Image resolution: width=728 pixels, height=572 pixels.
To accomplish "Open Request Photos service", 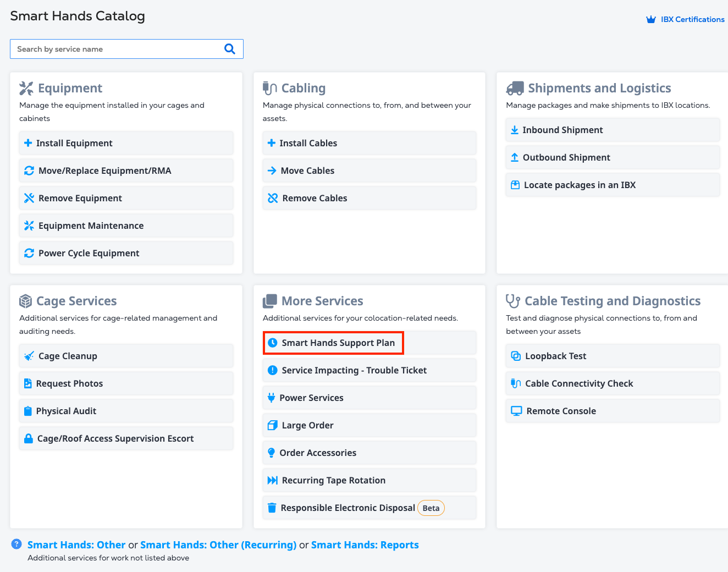I will click(x=126, y=383).
